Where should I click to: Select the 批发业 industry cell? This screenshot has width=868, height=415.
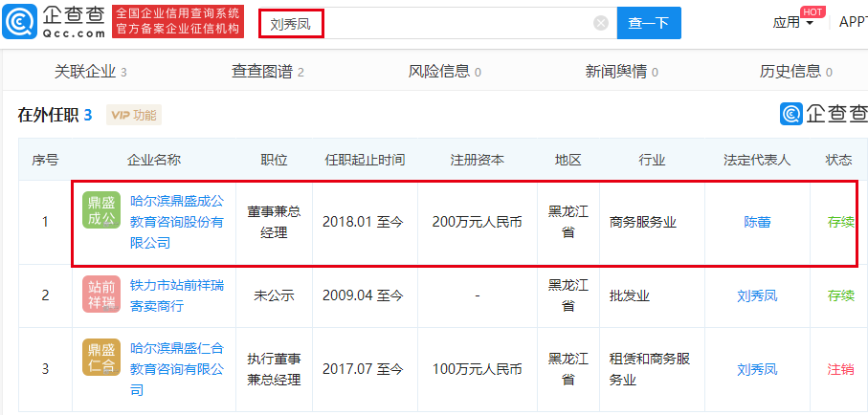click(652, 295)
